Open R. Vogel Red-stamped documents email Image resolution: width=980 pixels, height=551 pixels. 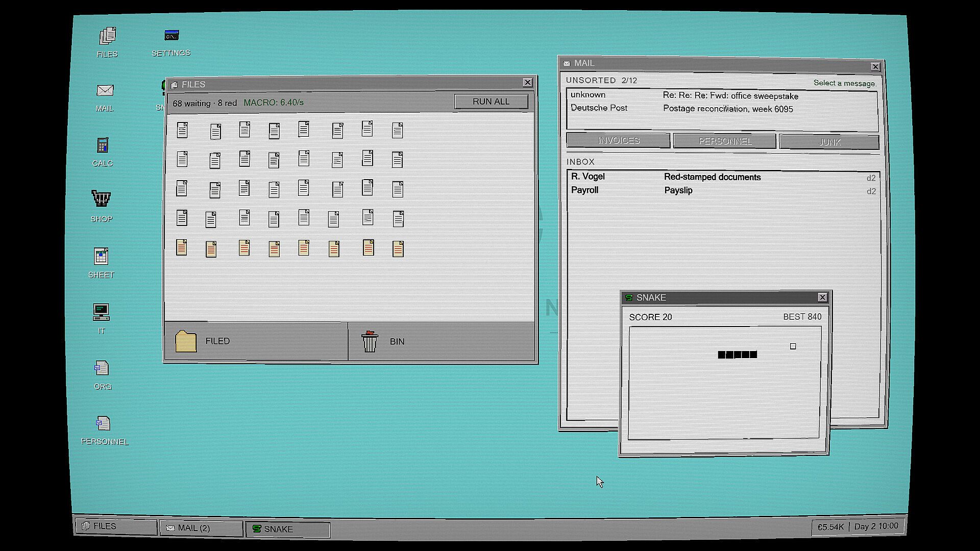pyautogui.click(x=723, y=177)
